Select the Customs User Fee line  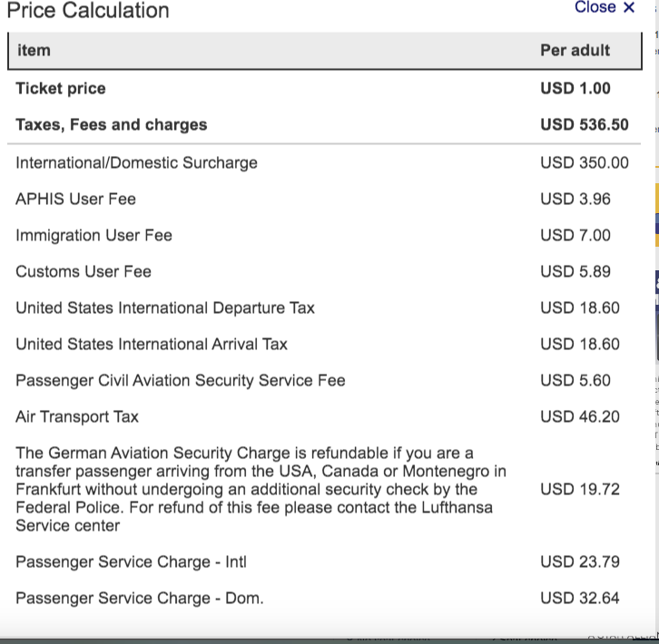tap(324, 271)
